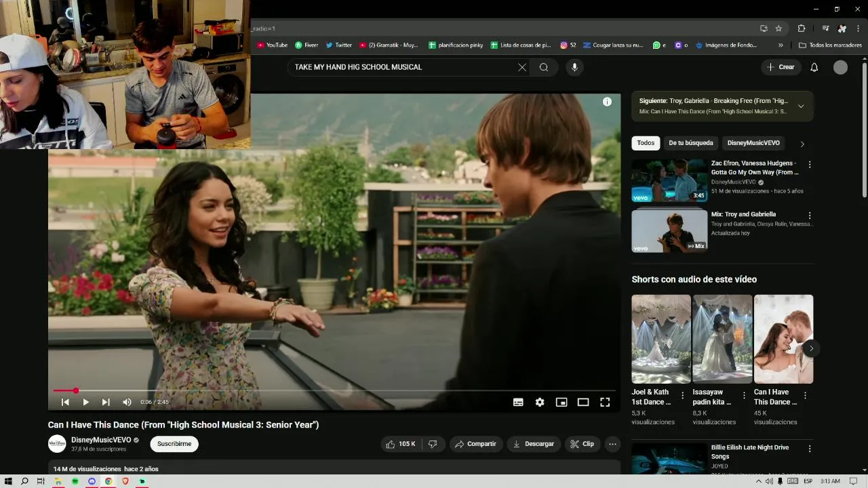Switch to theater mode
Screen dimensions: 868x488
(x=583, y=402)
